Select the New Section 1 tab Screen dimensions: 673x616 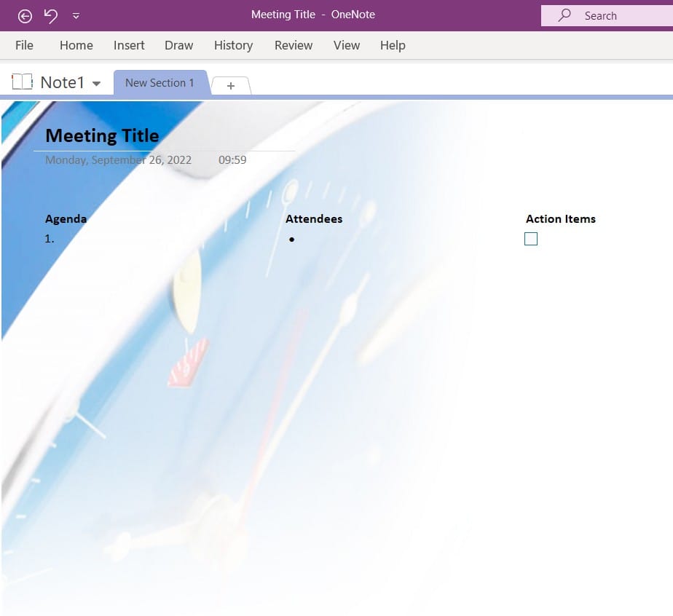click(x=160, y=83)
